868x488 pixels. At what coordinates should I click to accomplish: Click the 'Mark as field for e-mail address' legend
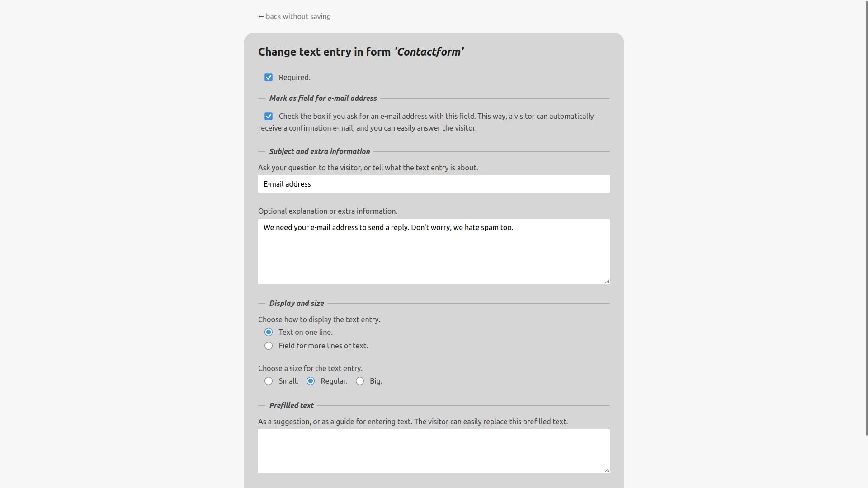[323, 98]
